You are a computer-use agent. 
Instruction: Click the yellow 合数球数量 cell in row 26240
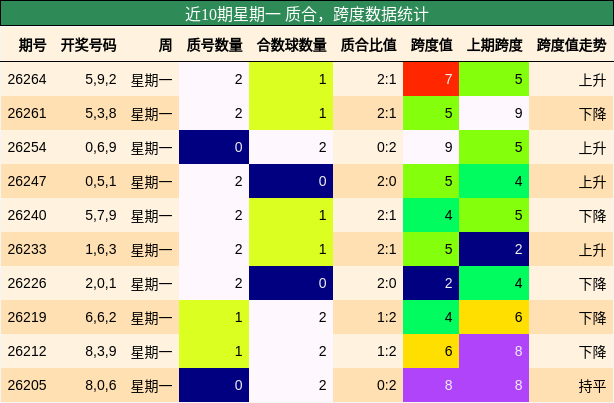pos(291,215)
